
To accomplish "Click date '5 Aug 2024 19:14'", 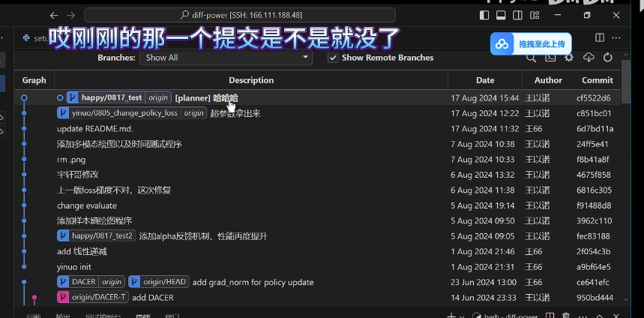I will pos(483,205).
